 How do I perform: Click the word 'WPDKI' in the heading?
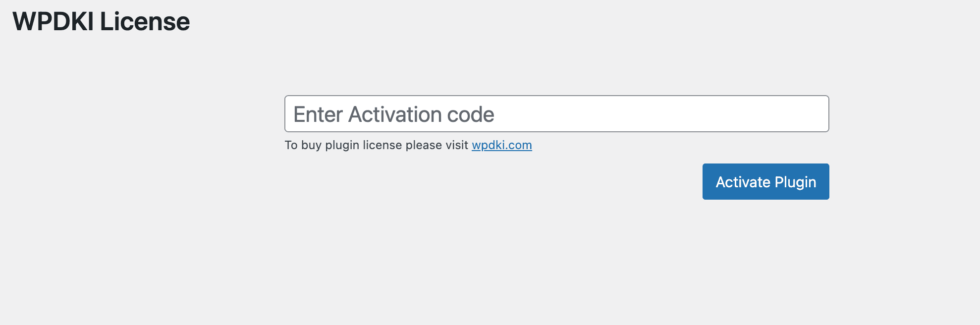pos(54,21)
